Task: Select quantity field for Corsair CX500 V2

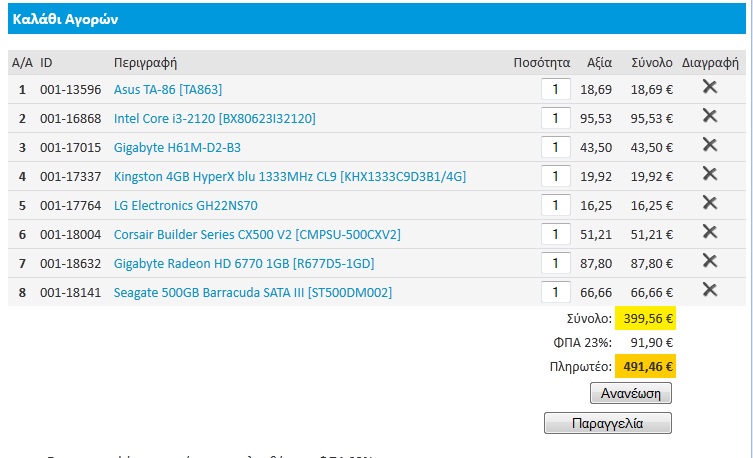Action: click(556, 234)
